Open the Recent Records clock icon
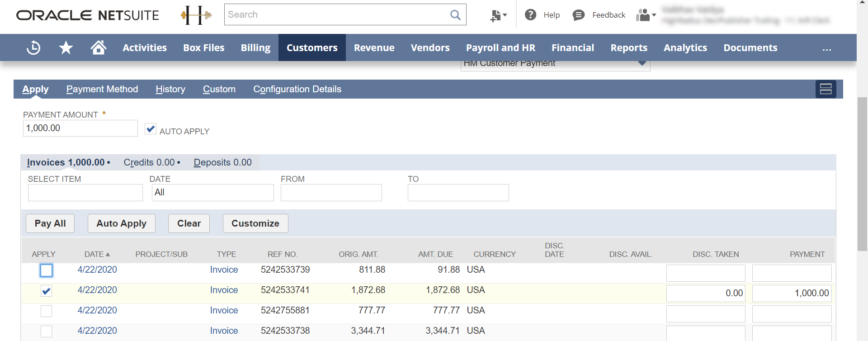The image size is (868, 341). pyautogui.click(x=33, y=47)
